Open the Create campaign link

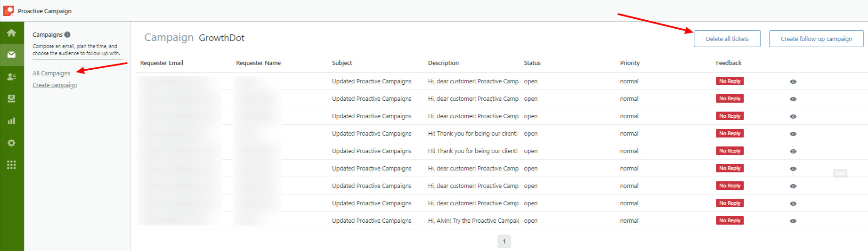tap(55, 85)
